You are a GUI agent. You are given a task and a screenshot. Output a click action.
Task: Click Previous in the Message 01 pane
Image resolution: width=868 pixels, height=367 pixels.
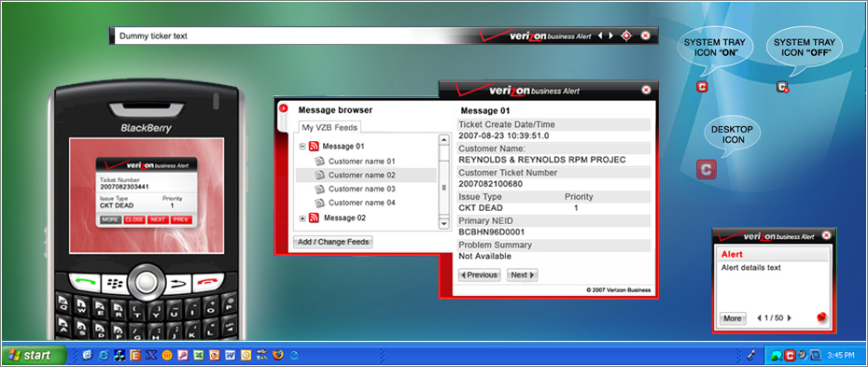[480, 275]
